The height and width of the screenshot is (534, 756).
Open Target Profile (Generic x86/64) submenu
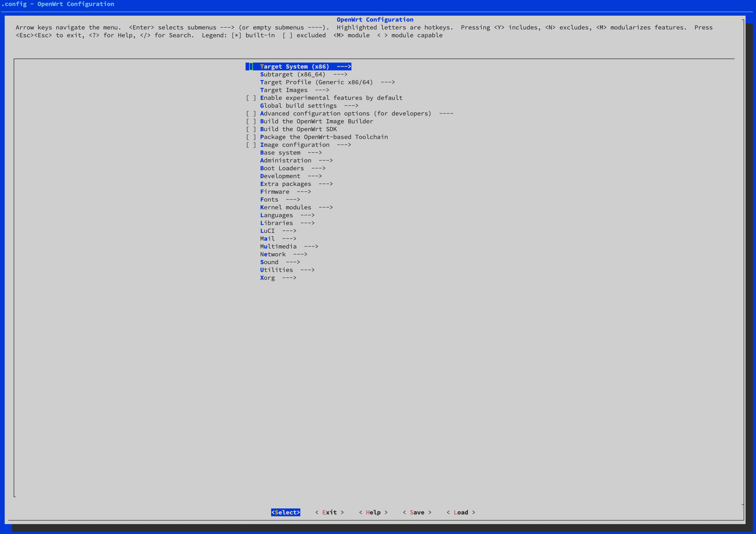click(327, 82)
